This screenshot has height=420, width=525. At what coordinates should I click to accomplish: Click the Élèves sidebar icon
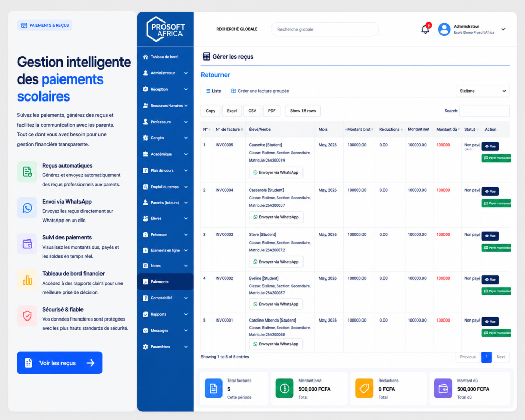(145, 218)
